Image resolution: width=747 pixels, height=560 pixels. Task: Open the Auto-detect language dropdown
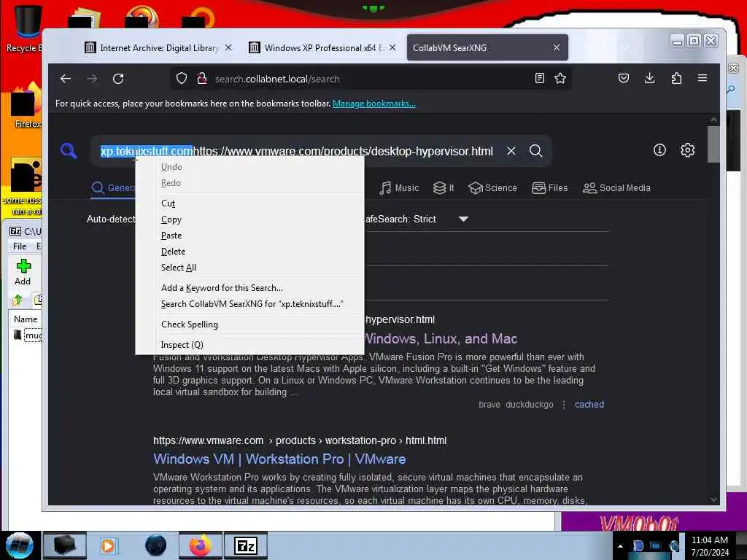[x=111, y=219]
